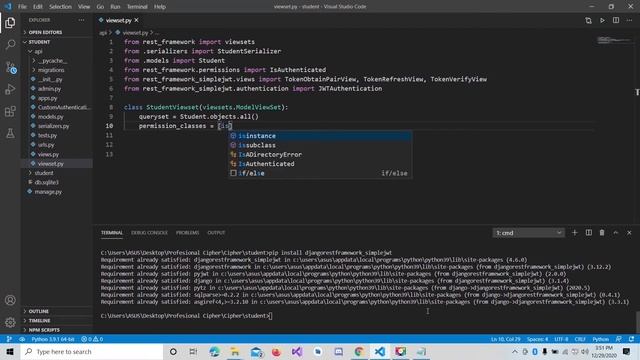Screen dimensions: 640x360
Task: Collapse the STUDENT root folder
Action: (x=39, y=42)
